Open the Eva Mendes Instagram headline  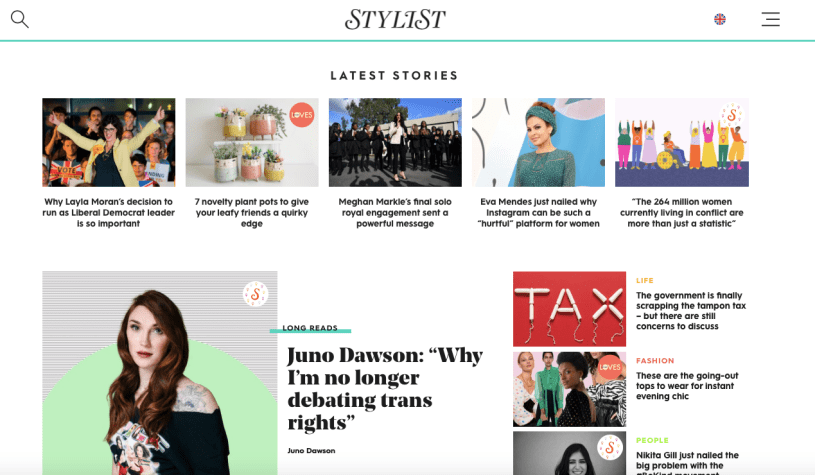pos(538,213)
